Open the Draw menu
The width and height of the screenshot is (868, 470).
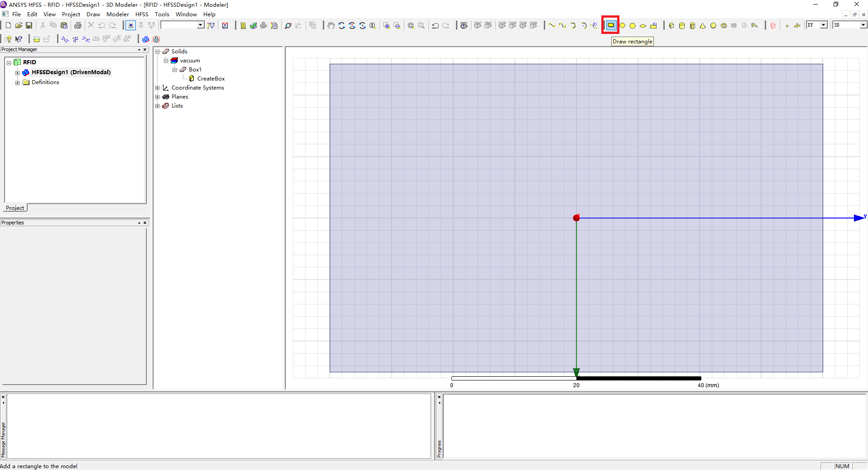(x=93, y=14)
